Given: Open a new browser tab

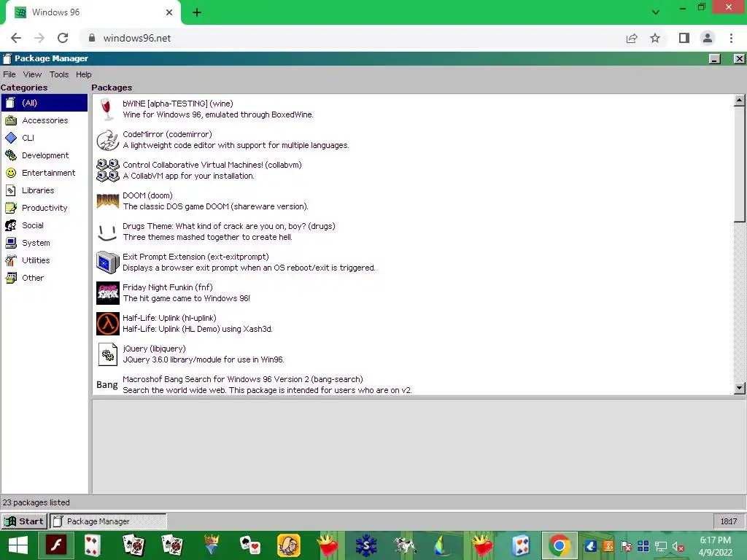Looking at the screenshot, I should coord(197,12).
